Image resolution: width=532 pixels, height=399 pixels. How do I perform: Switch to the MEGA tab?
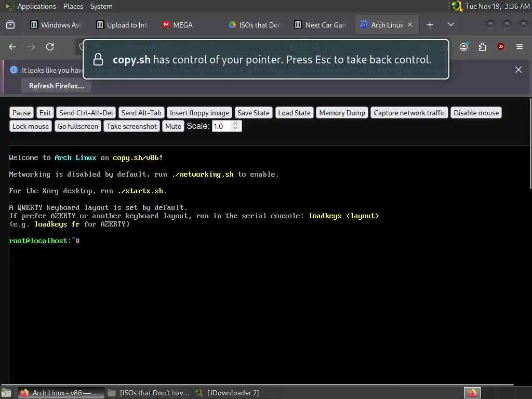[x=188, y=25]
